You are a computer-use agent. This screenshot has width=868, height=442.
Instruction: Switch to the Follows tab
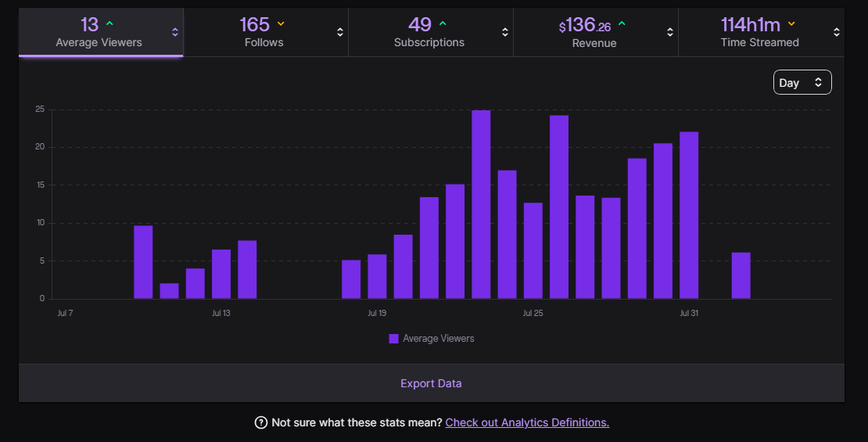coord(266,32)
